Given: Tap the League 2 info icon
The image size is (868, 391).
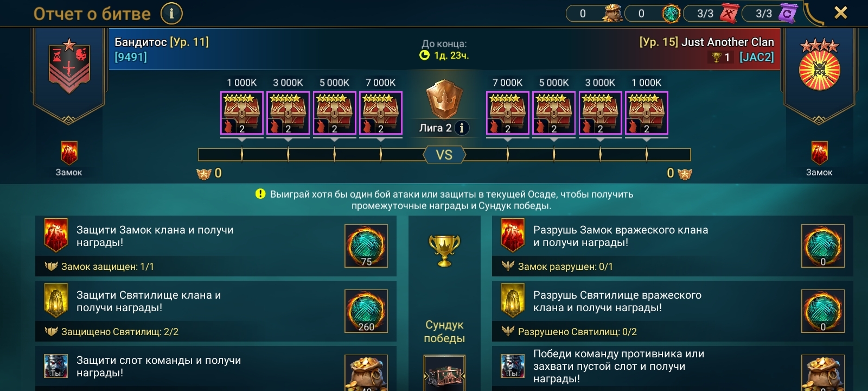Looking at the screenshot, I should click(x=462, y=128).
